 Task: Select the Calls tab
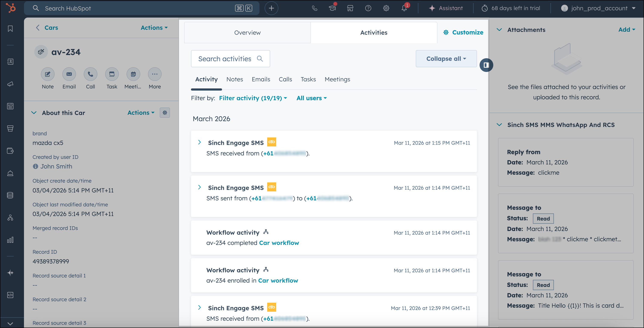285,79
